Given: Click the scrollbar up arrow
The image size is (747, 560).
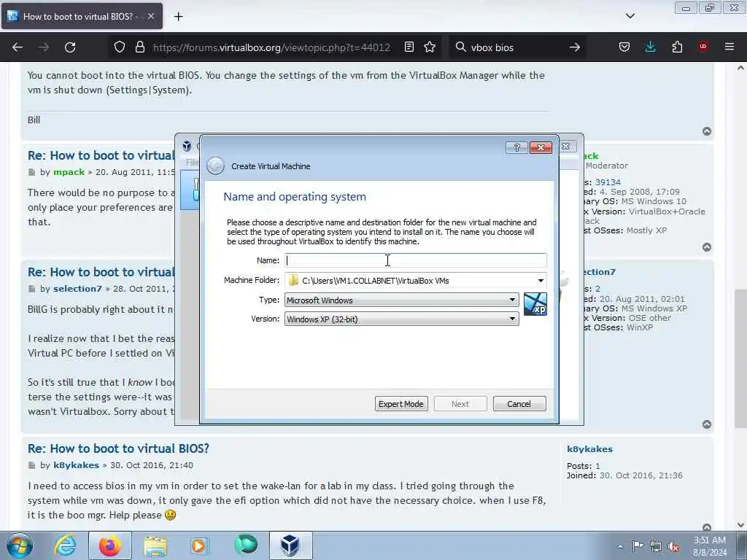Looking at the screenshot, I should click(x=740, y=68).
